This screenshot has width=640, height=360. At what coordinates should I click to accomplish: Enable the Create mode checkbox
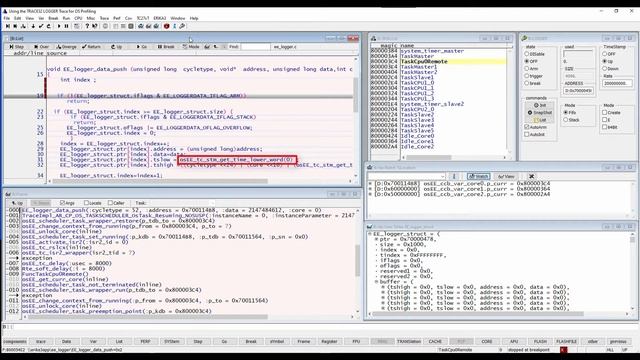(604, 113)
